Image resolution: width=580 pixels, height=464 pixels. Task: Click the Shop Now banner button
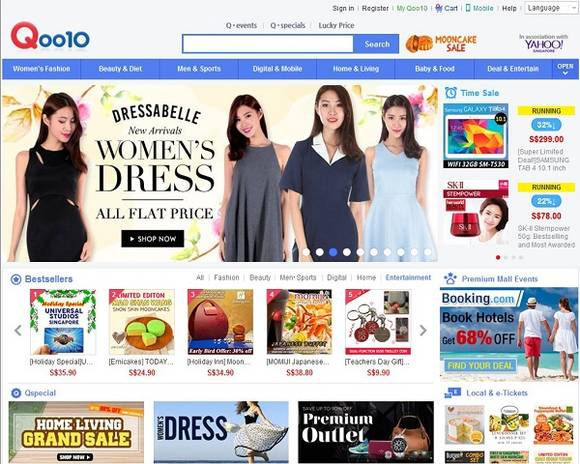click(152, 239)
